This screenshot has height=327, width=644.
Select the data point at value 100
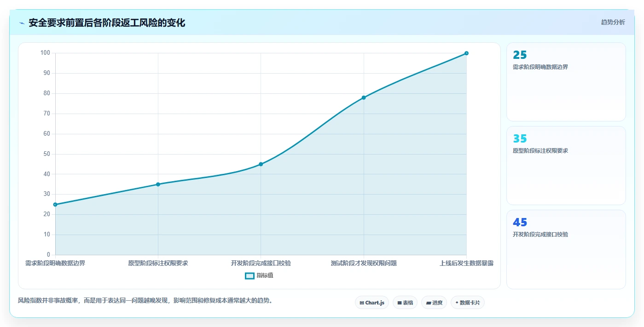point(466,53)
